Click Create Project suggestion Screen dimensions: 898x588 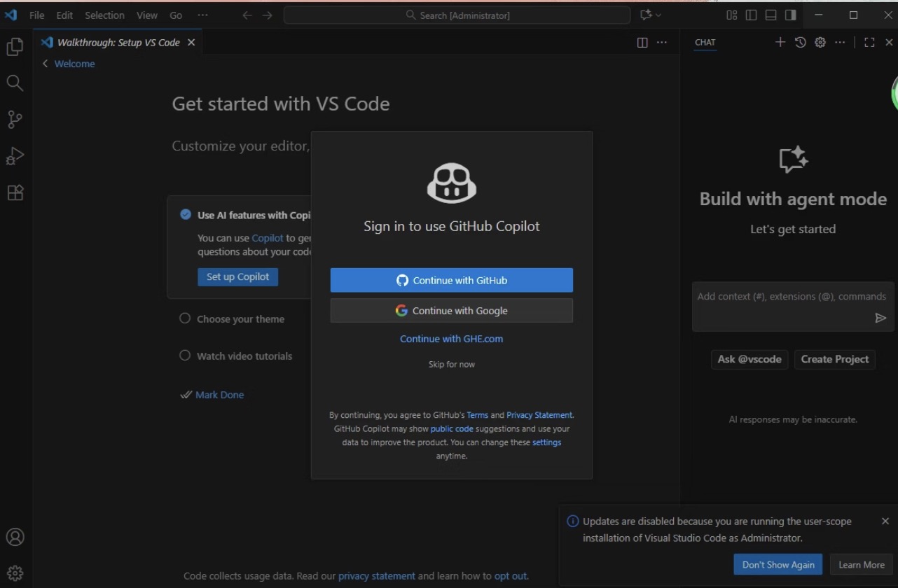point(835,359)
